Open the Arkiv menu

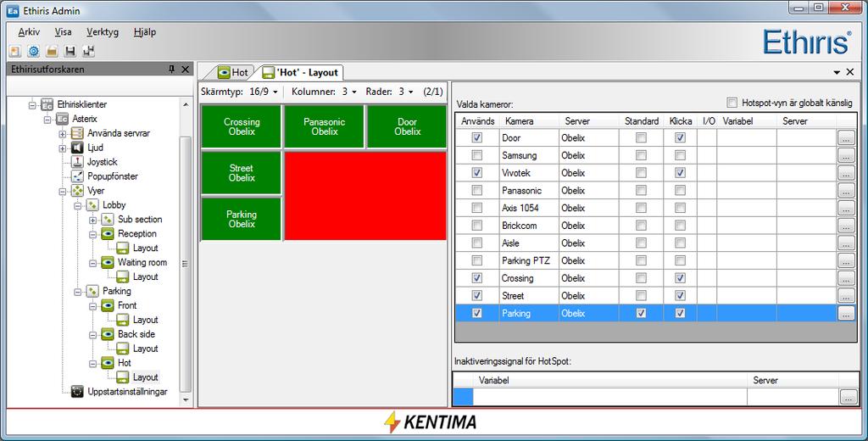[x=29, y=32]
